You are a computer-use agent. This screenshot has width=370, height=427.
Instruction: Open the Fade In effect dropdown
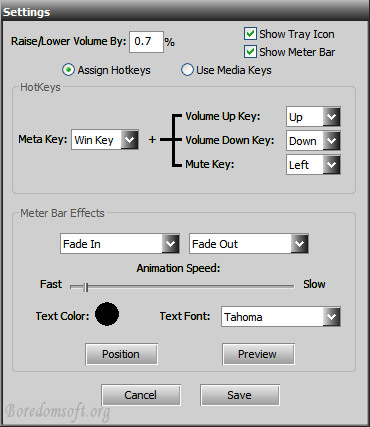tap(120, 244)
